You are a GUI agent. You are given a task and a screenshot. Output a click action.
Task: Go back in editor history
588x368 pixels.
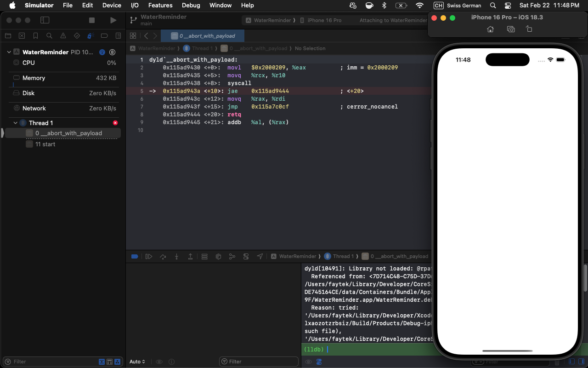[146, 36]
